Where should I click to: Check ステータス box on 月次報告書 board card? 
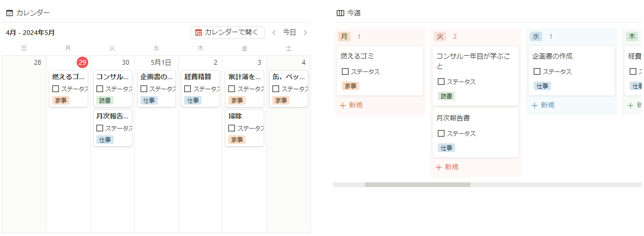[x=441, y=133]
